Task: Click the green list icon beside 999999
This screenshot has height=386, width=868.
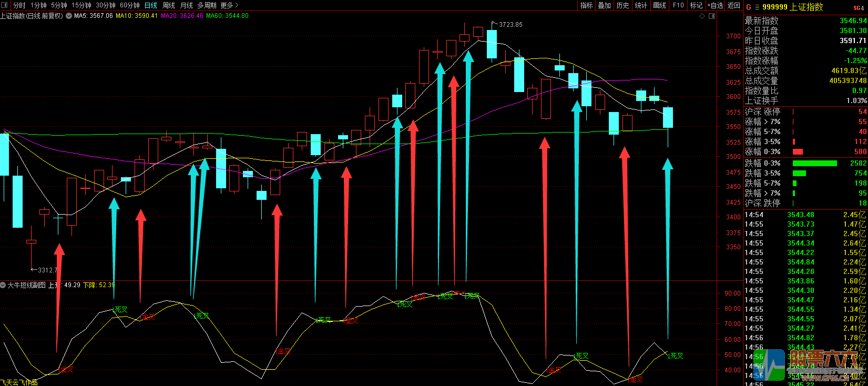Action: 757,7
